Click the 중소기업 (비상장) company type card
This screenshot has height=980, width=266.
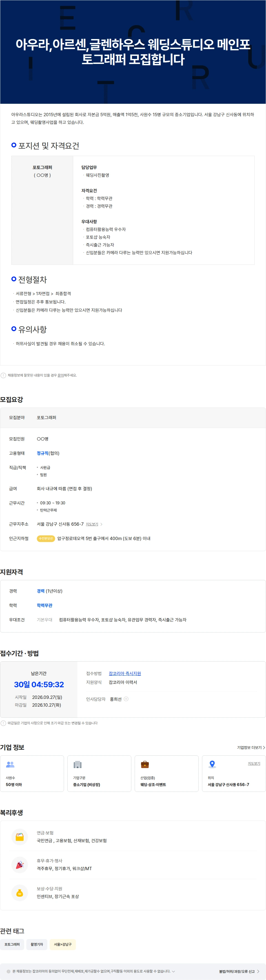[99, 773]
